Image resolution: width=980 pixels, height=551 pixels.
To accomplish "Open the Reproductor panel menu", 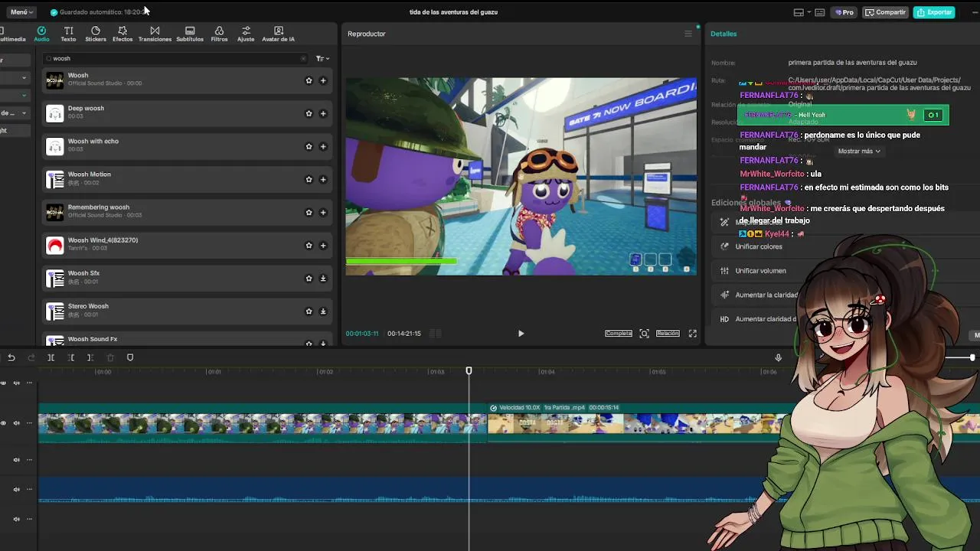I will [688, 34].
